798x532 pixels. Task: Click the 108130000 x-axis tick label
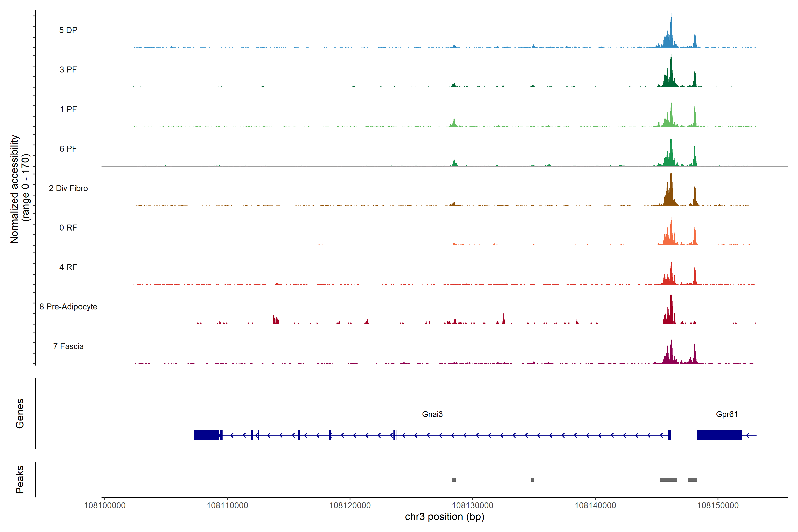472,506
